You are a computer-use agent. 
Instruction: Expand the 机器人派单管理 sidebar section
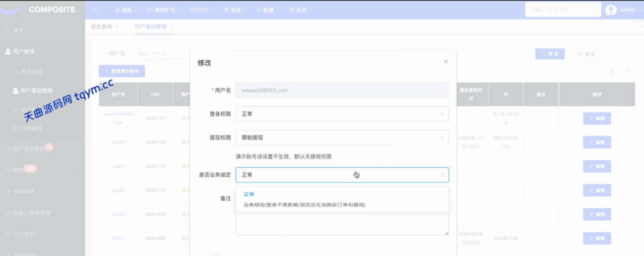[42, 213]
